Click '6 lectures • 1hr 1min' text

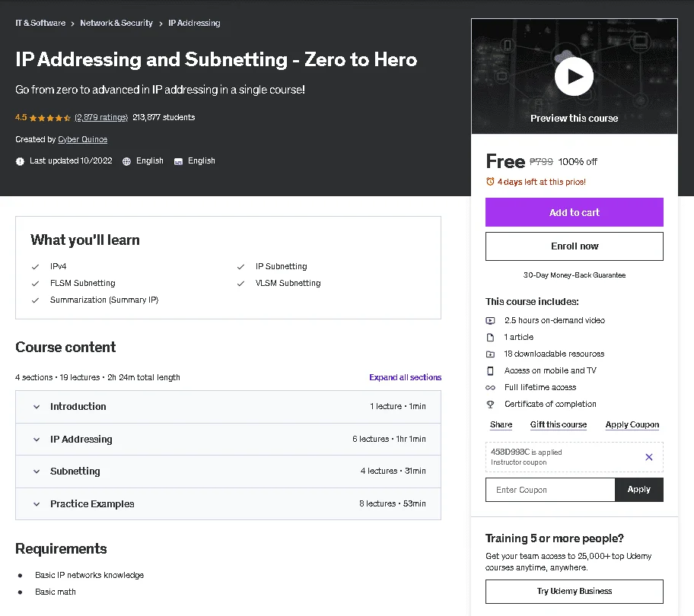pos(389,439)
